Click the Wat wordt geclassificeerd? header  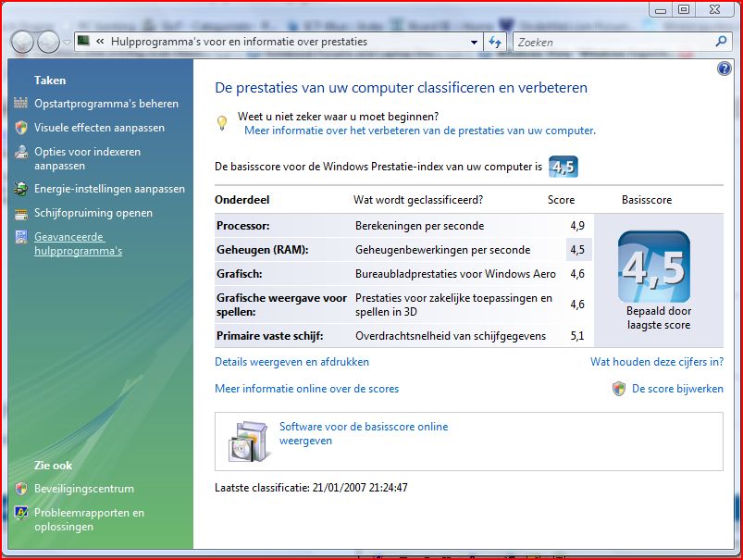[x=418, y=200]
